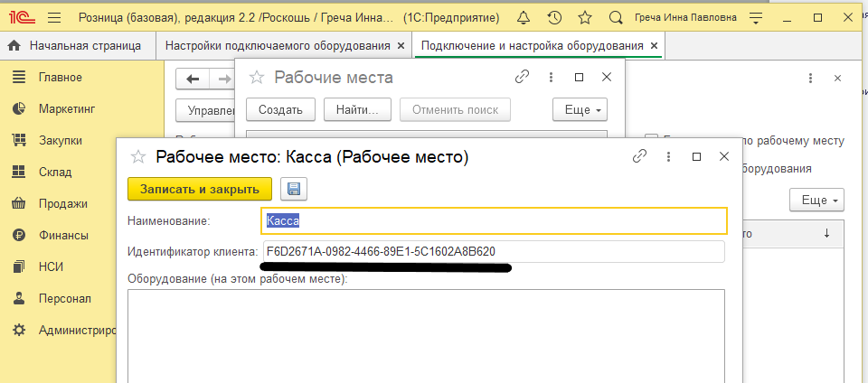This screenshot has height=383, width=868.
Task: Open notifications bell icon
Action: pos(524,18)
